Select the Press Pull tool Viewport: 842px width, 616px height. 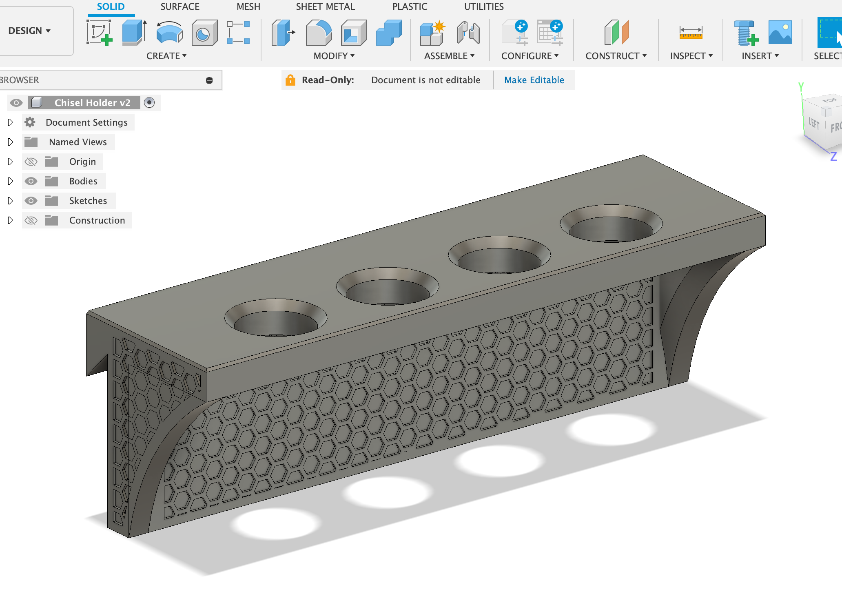(x=283, y=32)
